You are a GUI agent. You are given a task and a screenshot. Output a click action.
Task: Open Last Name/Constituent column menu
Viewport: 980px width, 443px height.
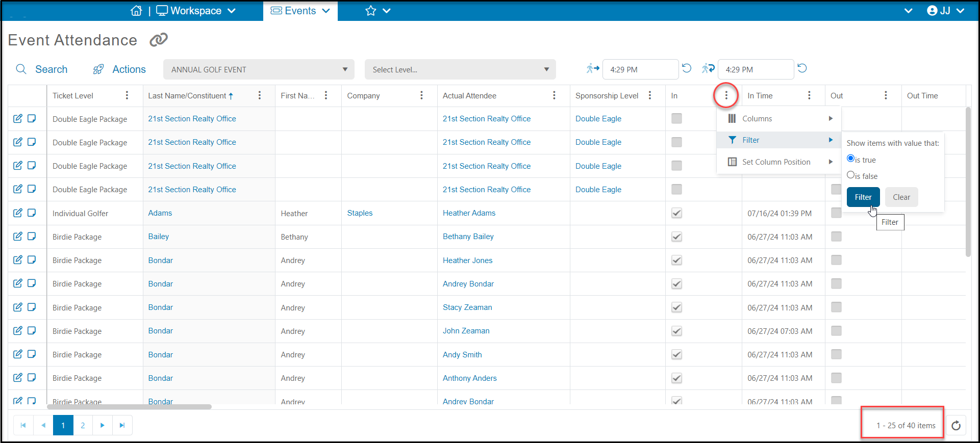tap(260, 95)
